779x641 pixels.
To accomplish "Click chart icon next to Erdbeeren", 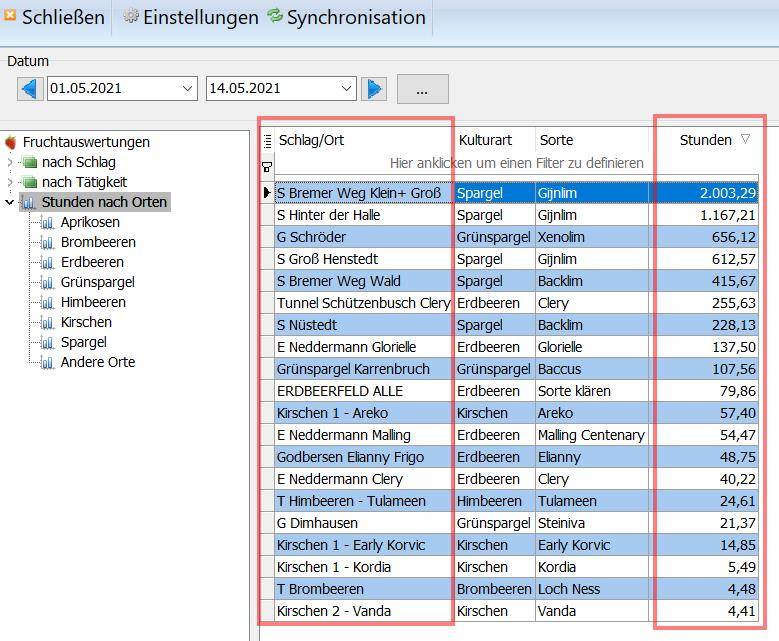I will [x=47, y=262].
